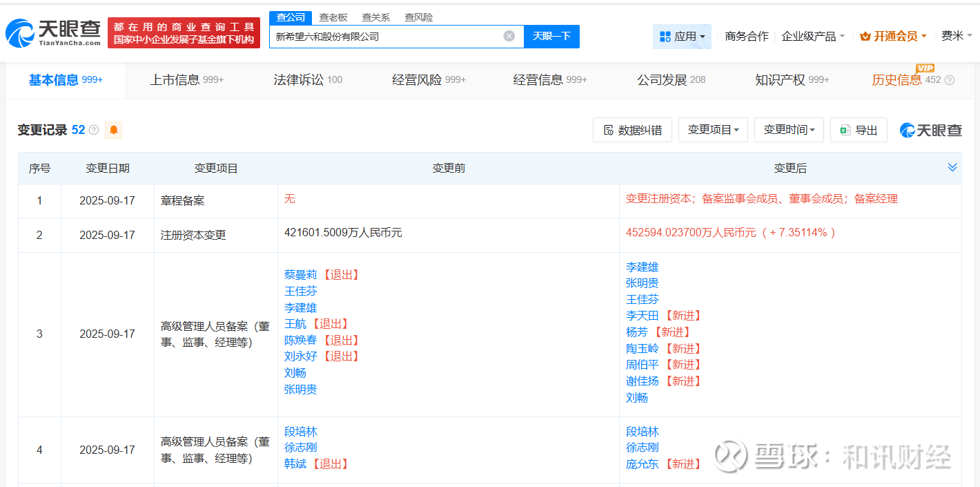
Task: Click the 序号 column header
Action: tap(39, 168)
